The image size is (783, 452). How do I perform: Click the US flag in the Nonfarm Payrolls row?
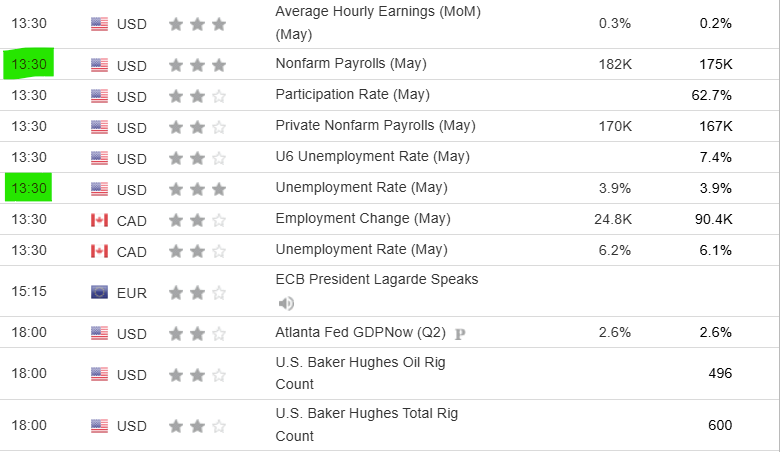click(x=99, y=65)
